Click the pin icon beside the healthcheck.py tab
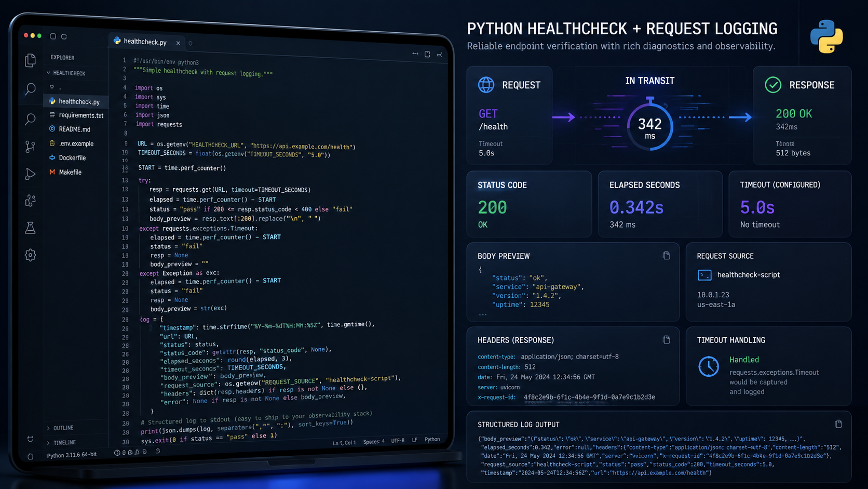The image size is (868, 489). pos(191,44)
